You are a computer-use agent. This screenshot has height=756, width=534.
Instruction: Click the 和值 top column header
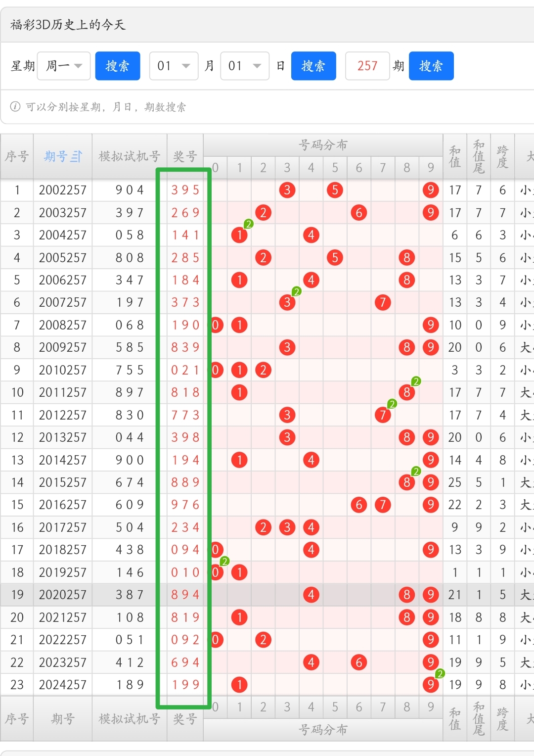[x=455, y=156]
